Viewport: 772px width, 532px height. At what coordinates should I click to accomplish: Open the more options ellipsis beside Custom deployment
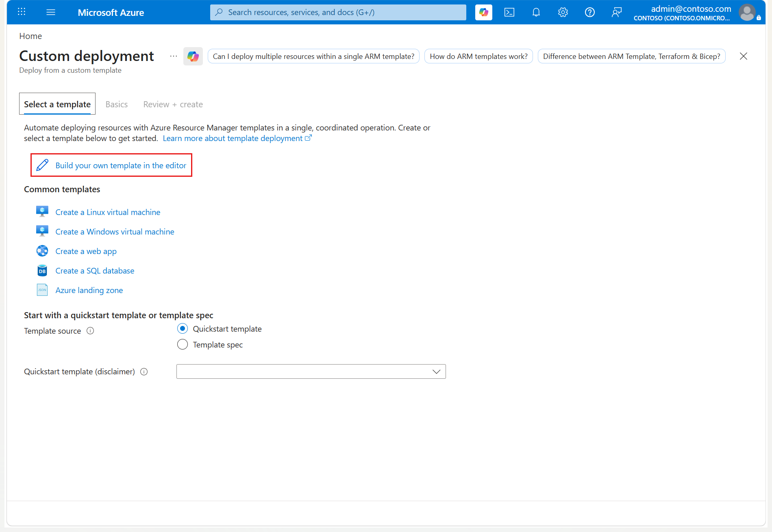174,56
